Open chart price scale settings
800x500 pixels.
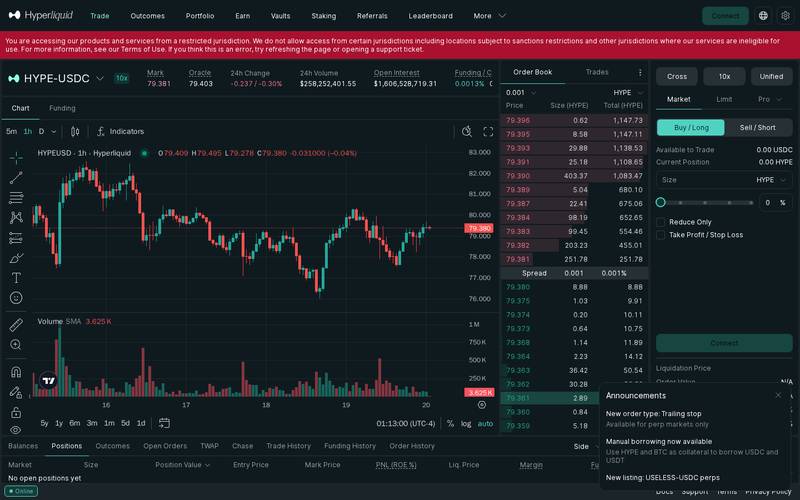click(482, 405)
